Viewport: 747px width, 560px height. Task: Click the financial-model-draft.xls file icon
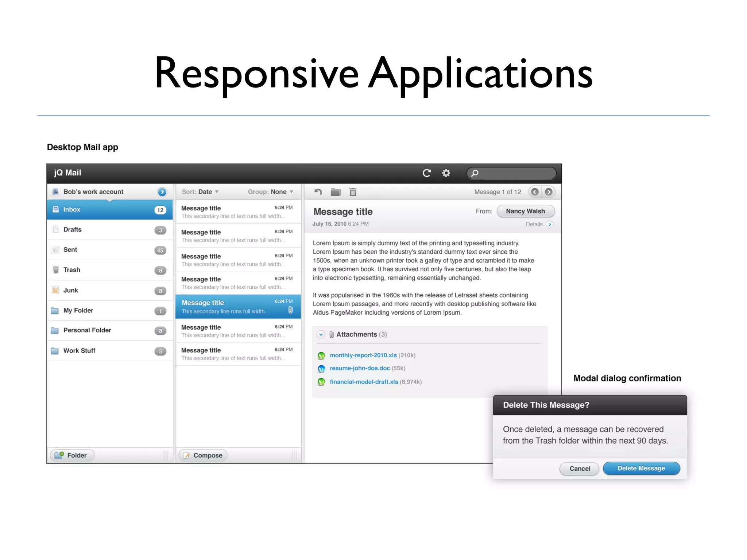coord(321,382)
